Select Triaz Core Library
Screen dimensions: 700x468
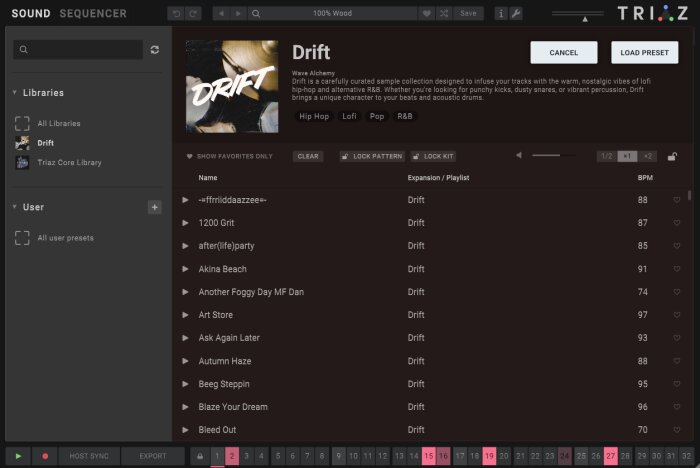click(x=58, y=163)
